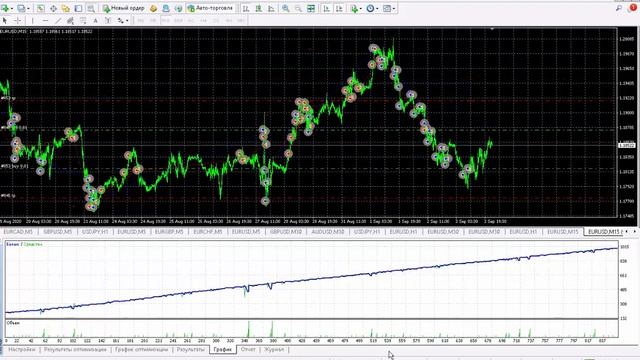Select the crosshair tool

(x=18, y=20)
